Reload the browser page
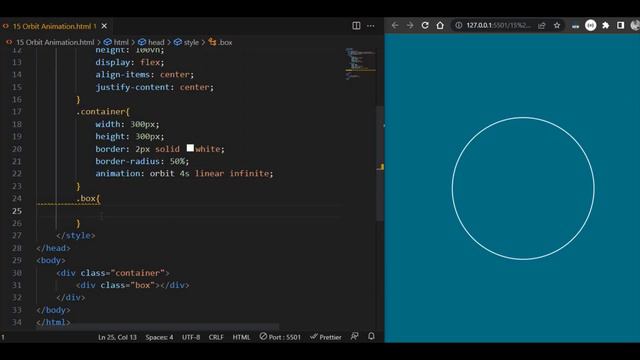Image resolution: width=640 pixels, height=360 pixels. pos(425,25)
